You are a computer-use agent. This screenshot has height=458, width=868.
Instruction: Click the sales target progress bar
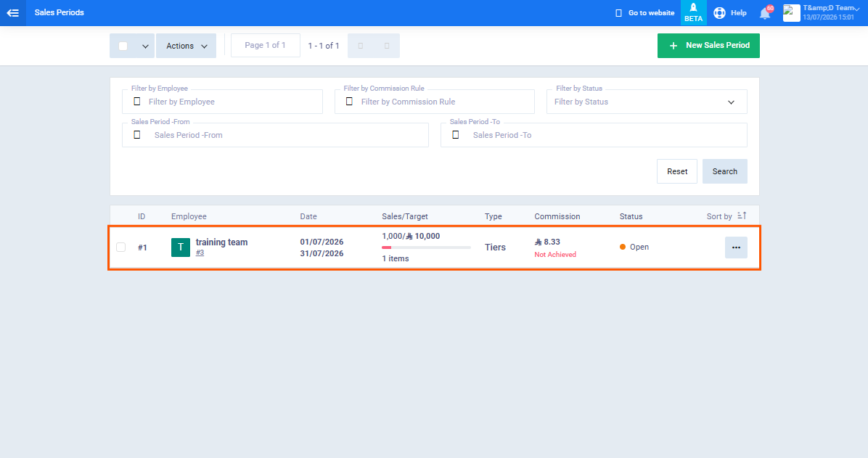(x=426, y=248)
